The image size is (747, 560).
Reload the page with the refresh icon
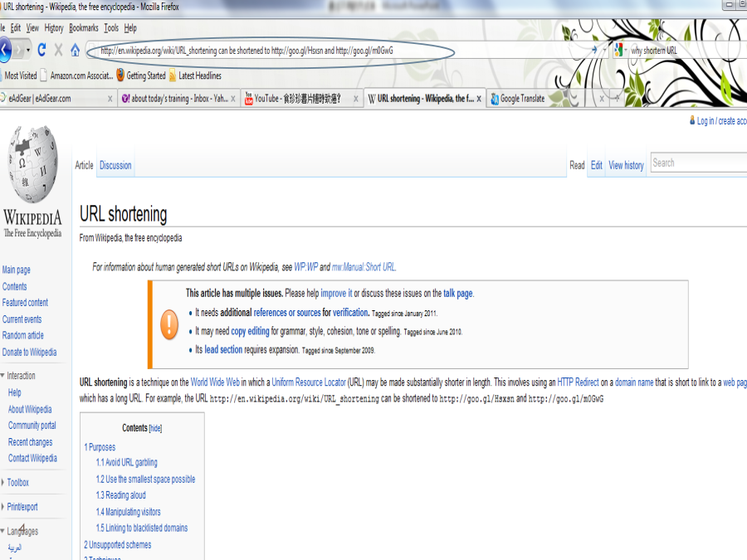(42, 50)
